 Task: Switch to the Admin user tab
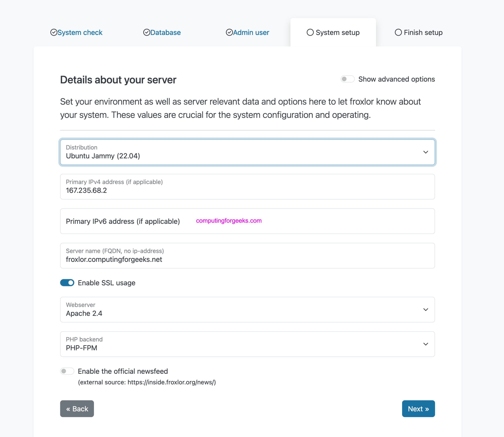(x=251, y=32)
